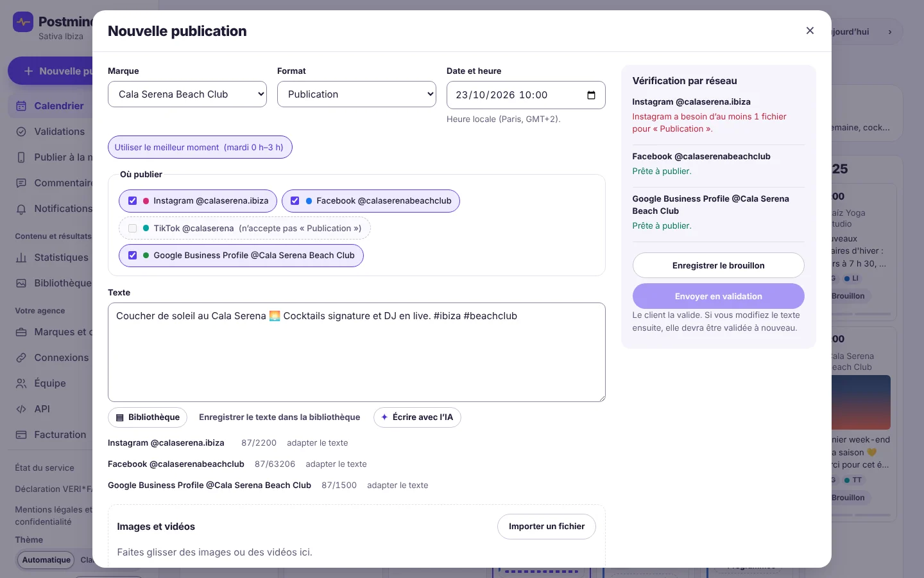Adapt the text for Facebook @calaserenabeachclub

click(x=336, y=464)
